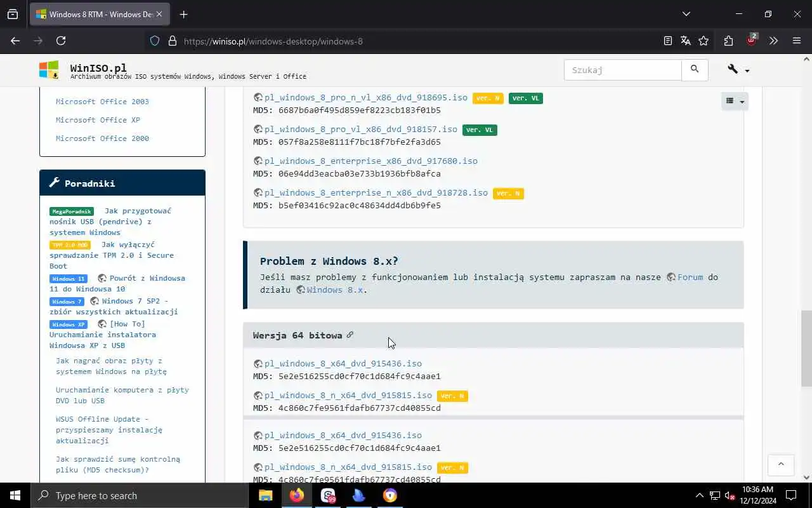Click ver. N badge on enterprise_n_x86 row

pos(508,194)
